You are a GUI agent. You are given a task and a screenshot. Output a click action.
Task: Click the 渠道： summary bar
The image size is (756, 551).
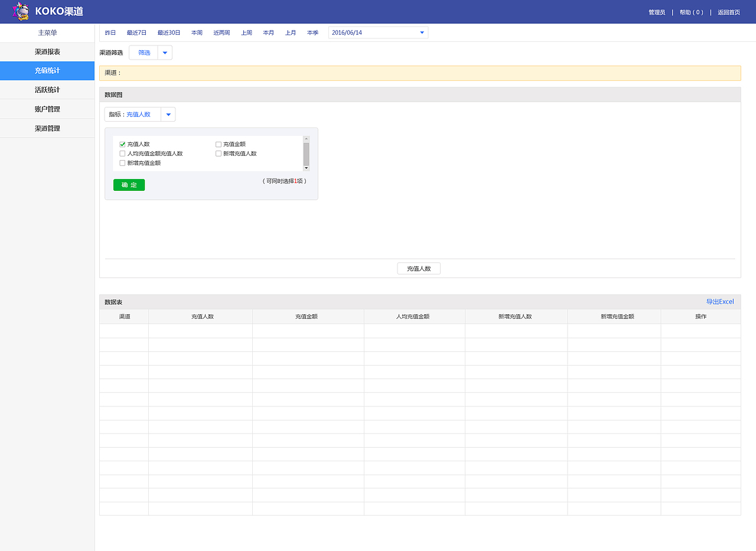[x=420, y=73]
